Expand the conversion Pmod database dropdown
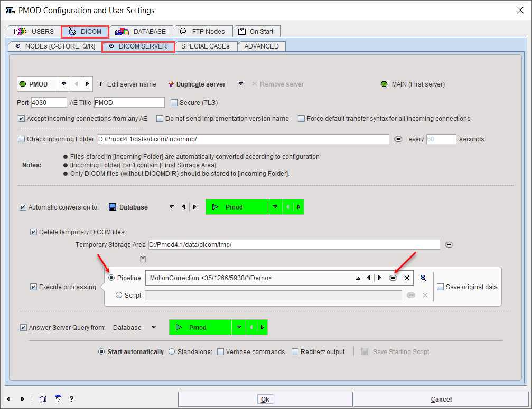 click(275, 207)
